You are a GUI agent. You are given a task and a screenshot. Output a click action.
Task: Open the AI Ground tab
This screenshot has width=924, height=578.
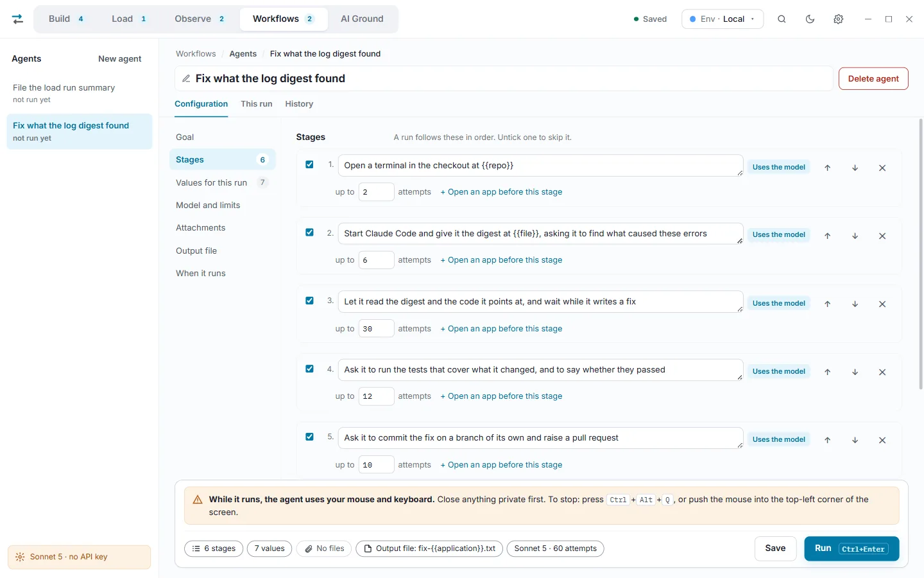[362, 19]
